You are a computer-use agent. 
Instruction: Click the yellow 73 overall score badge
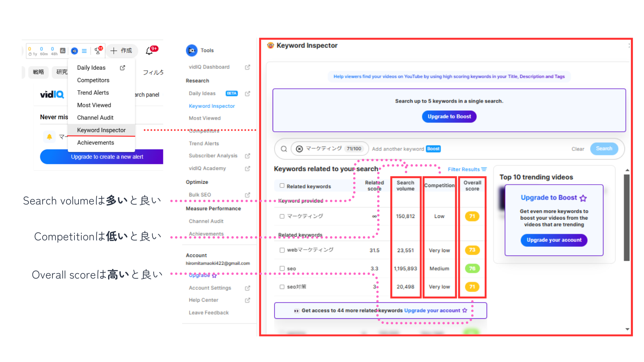[x=472, y=250]
